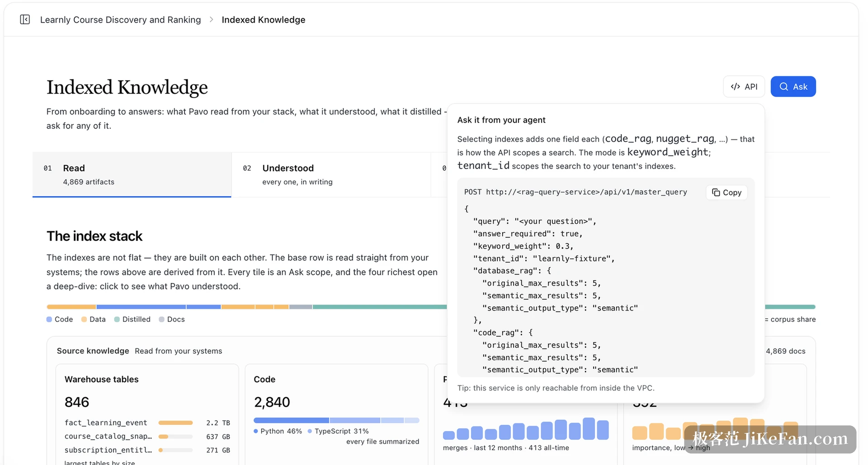Click the VPC tip text
This screenshot has width=868, height=465.
556,388
